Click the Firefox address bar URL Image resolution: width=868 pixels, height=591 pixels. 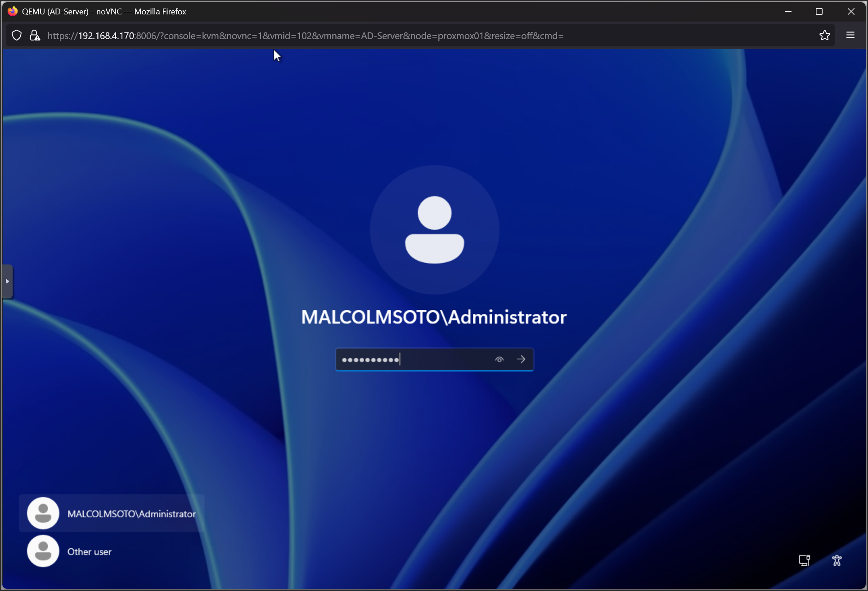305,36
